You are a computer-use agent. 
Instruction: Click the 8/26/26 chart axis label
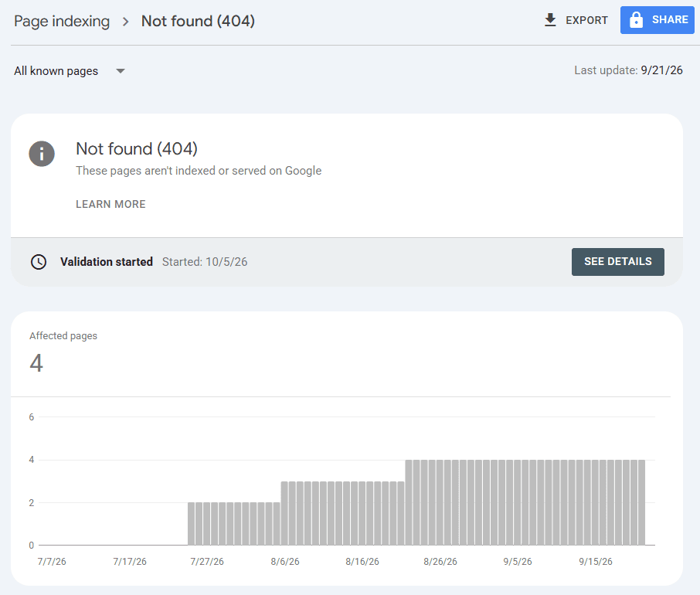pos(440,562)
